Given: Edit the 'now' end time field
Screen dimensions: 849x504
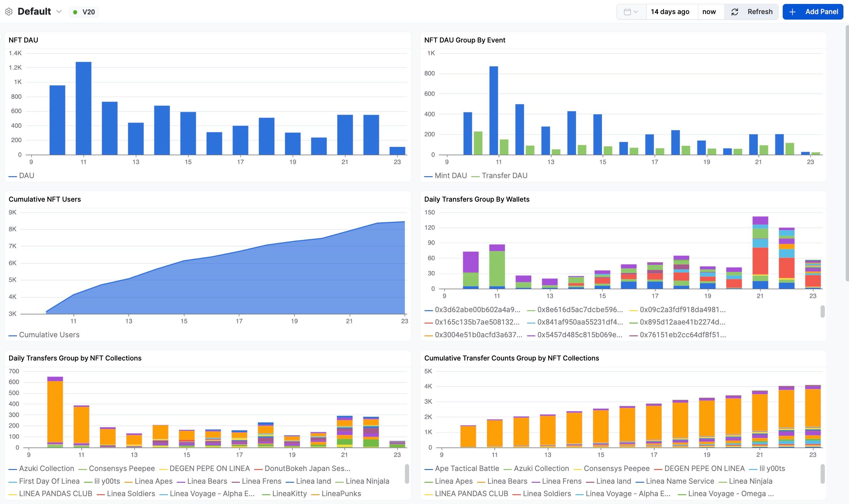Looking at the screenshot, I should (x=711, y=12).
